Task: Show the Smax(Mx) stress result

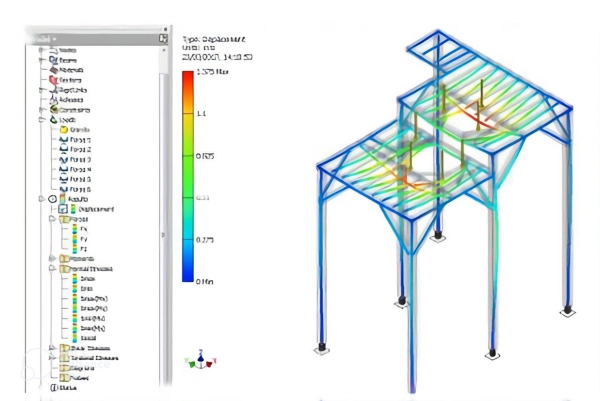Action: [x=90, y=298]
